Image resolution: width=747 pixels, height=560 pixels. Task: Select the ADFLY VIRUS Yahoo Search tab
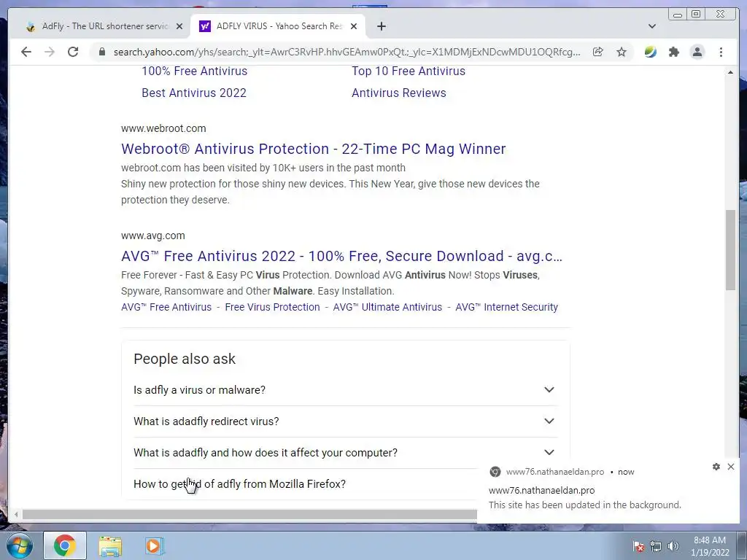(278, 26)
